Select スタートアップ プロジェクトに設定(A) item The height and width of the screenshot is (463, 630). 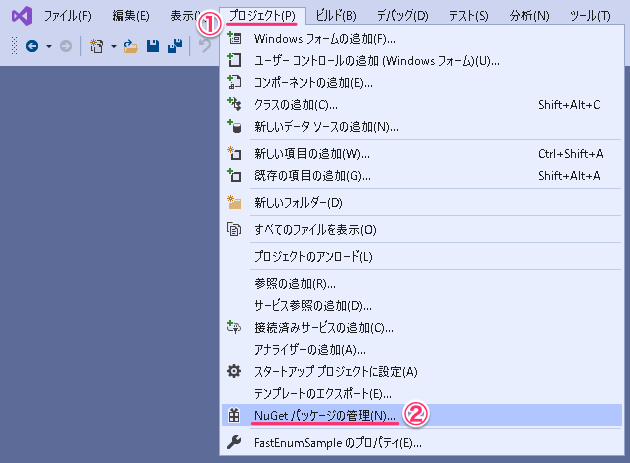coord(422,372)
